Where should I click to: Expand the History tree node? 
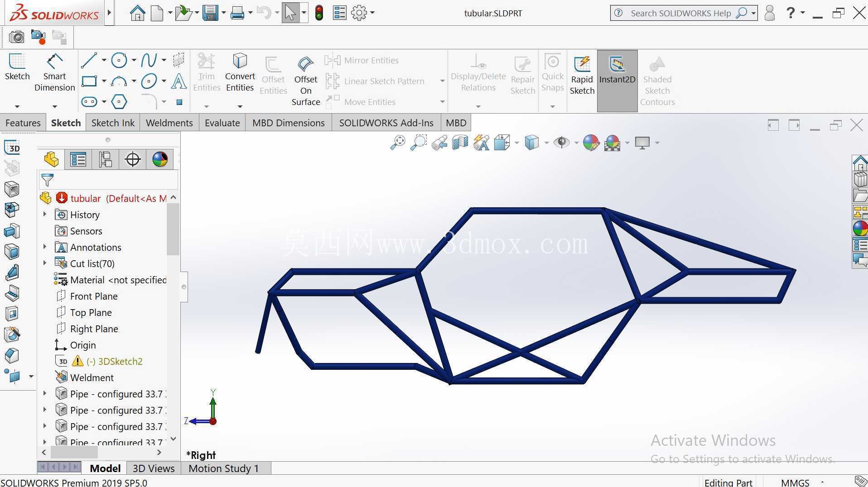point(44,214)
